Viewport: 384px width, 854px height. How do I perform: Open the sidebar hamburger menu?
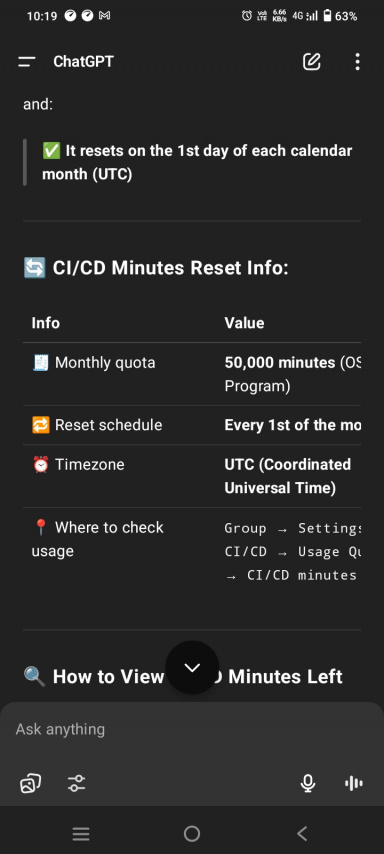(x=27, y=62)
